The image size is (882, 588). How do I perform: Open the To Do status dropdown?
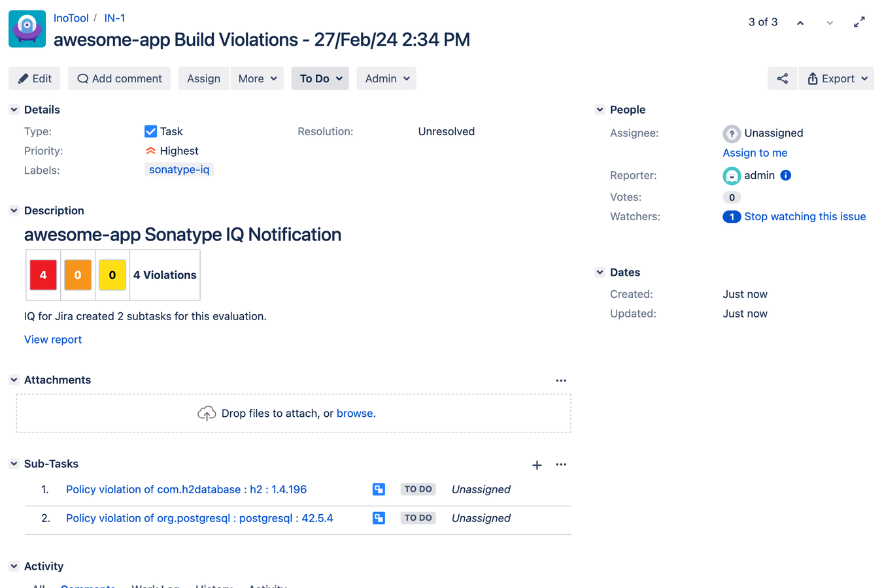click(x=320, y=78)
